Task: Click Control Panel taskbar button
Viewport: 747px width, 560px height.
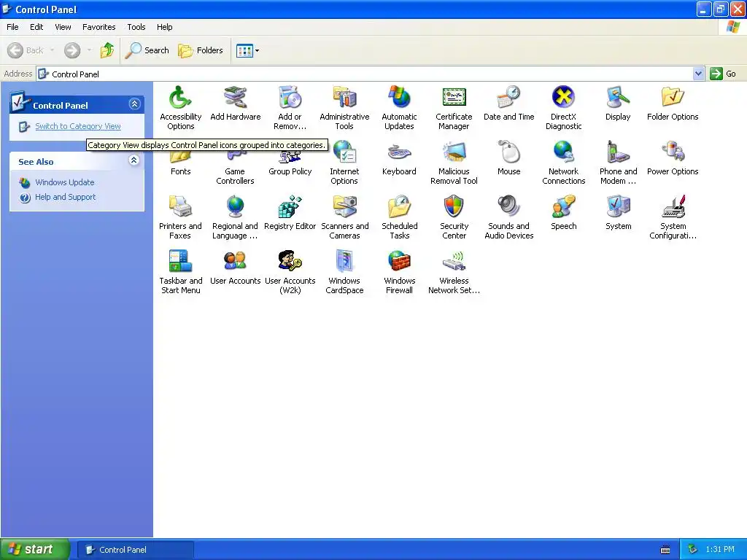Action: tap(135, 550)
